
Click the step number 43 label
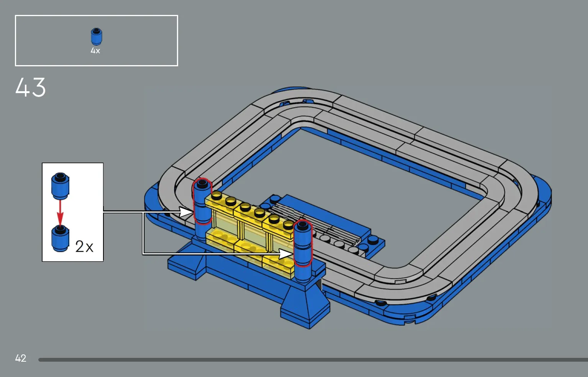coord(31,87)
